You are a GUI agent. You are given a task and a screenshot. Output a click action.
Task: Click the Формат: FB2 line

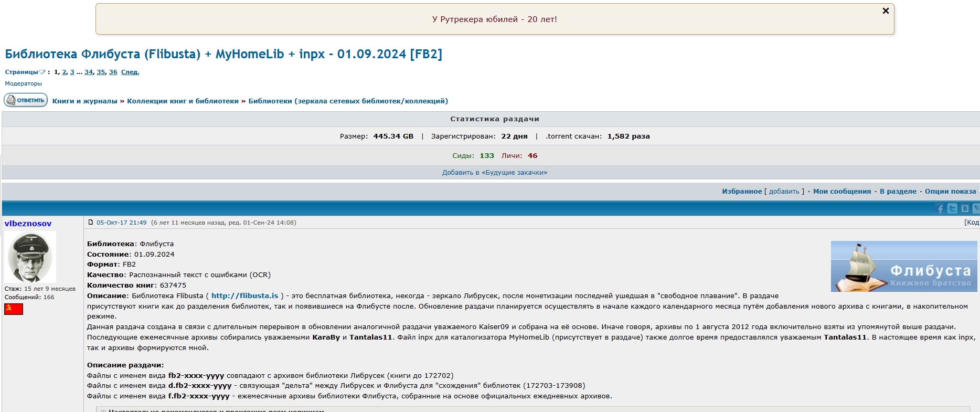coord(111,265)
